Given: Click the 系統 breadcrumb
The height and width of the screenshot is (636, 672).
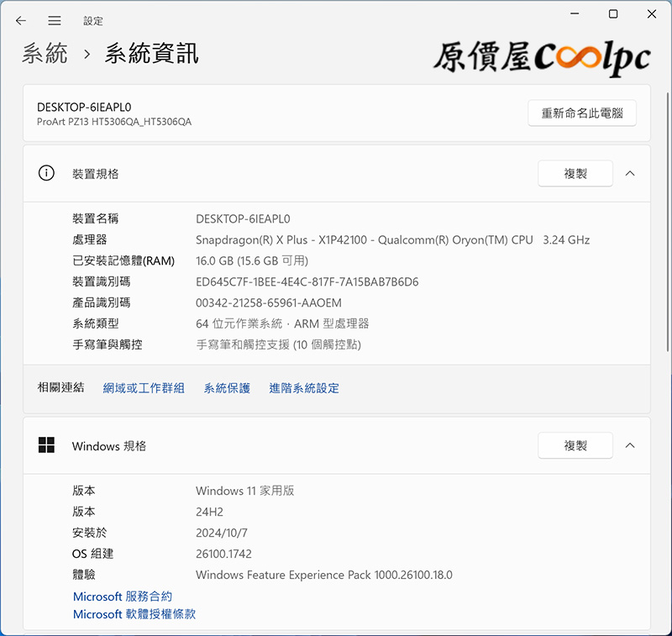Looking at the screenshot, I should pos(45,54).
